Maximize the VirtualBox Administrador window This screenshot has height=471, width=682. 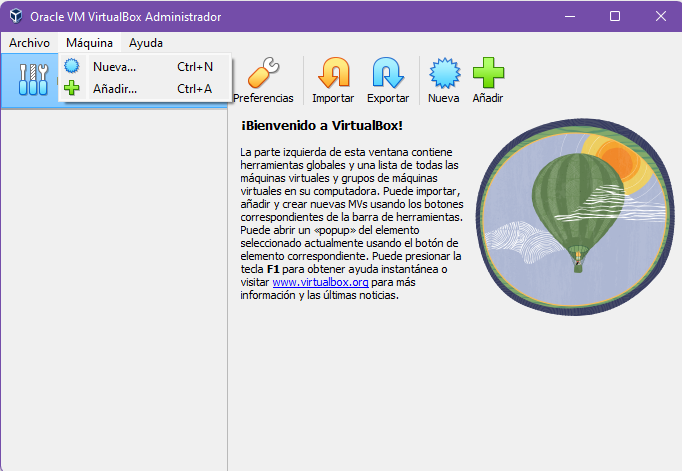pos(615,17)
